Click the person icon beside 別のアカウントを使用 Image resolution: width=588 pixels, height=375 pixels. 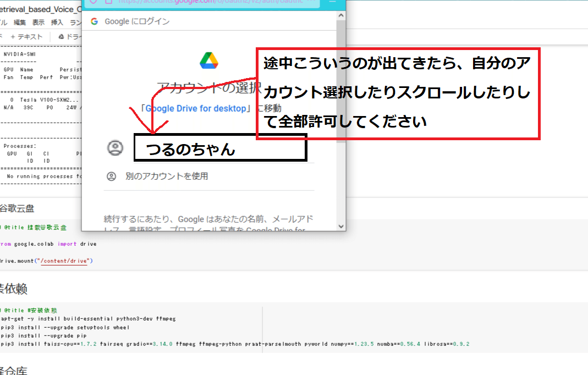tap(111, 177)
